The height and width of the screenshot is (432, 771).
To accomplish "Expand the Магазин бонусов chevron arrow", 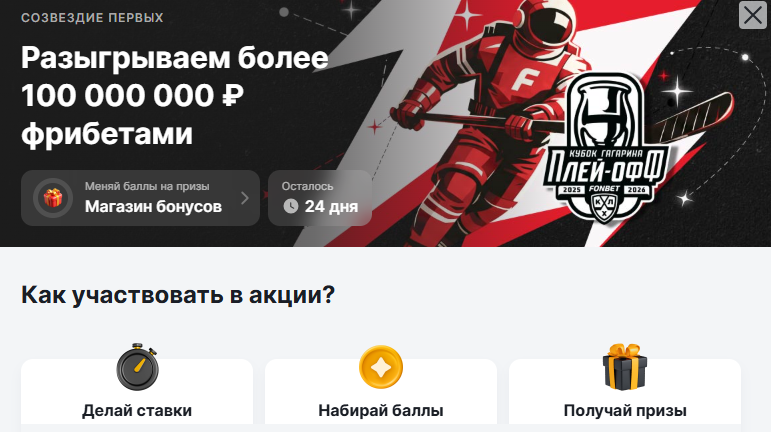I will tap(245, 198).
